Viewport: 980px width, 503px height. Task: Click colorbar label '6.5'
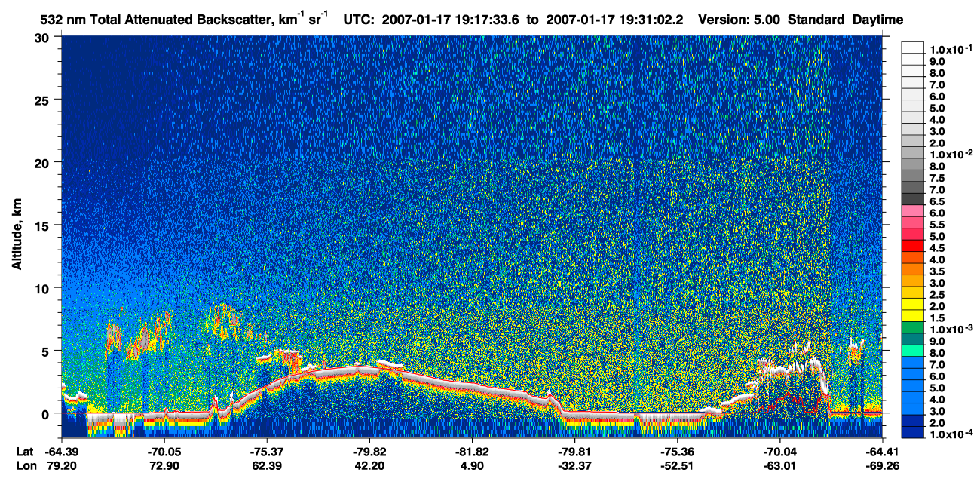click(x=939, y=201)
